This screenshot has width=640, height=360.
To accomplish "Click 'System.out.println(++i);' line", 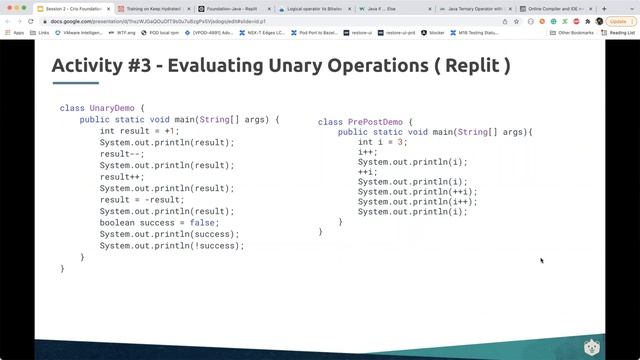I will tap(417, 192).
